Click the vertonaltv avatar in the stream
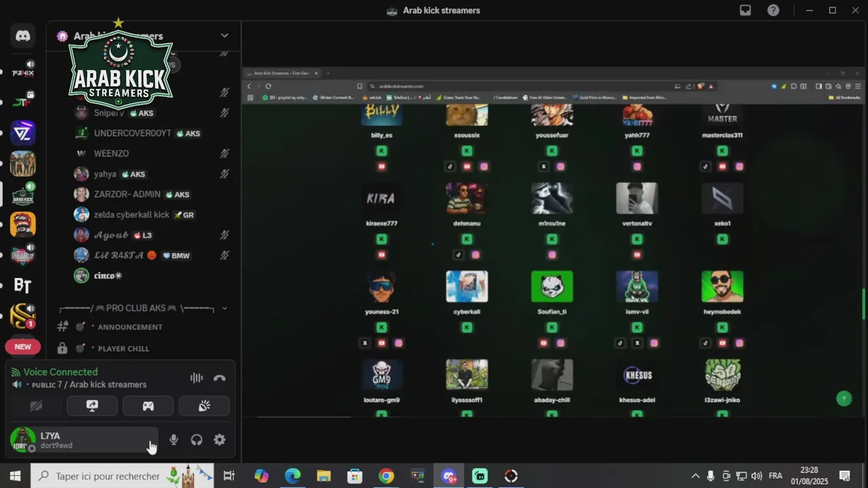The width and height of the screenshot is (868, 488). [637, 198]
